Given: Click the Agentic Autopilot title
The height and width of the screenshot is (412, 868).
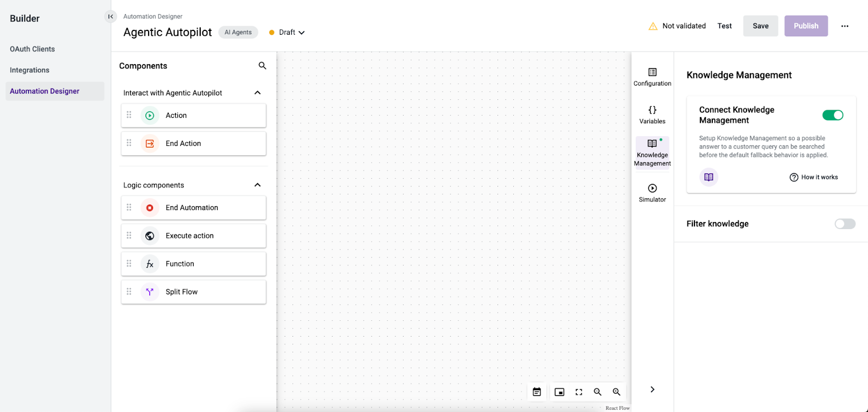Looking at the screenshot, I should 168,32.
